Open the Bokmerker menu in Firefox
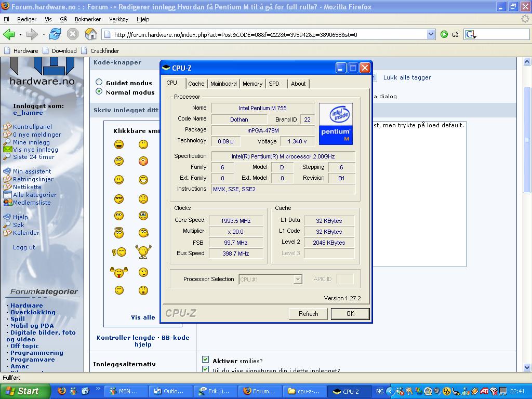The height and width of the screenshot is (399, 532). (87, 19)
